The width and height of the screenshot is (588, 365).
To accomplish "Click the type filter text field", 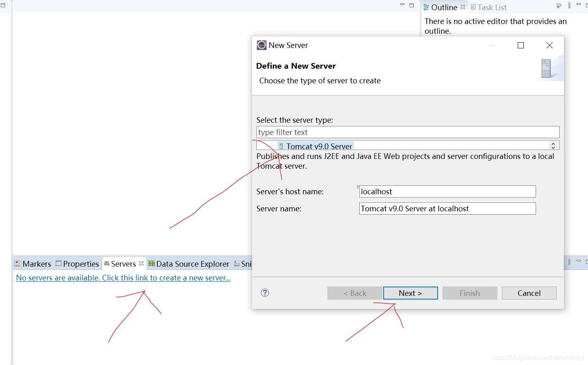I will click(408, 132).
